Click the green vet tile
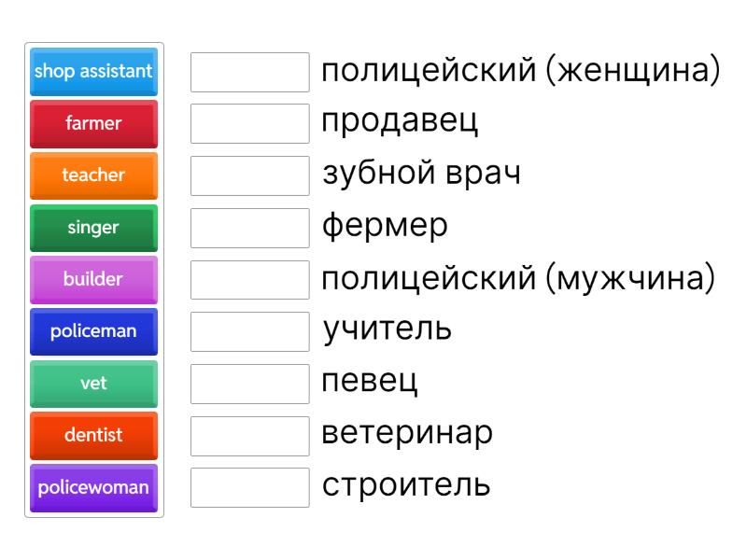 (93, 383)
